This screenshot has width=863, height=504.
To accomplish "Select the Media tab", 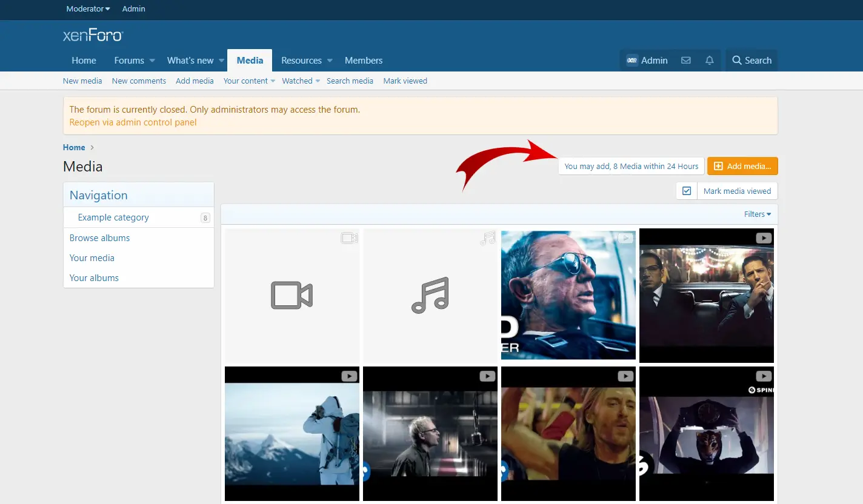I will coord(250,61).
